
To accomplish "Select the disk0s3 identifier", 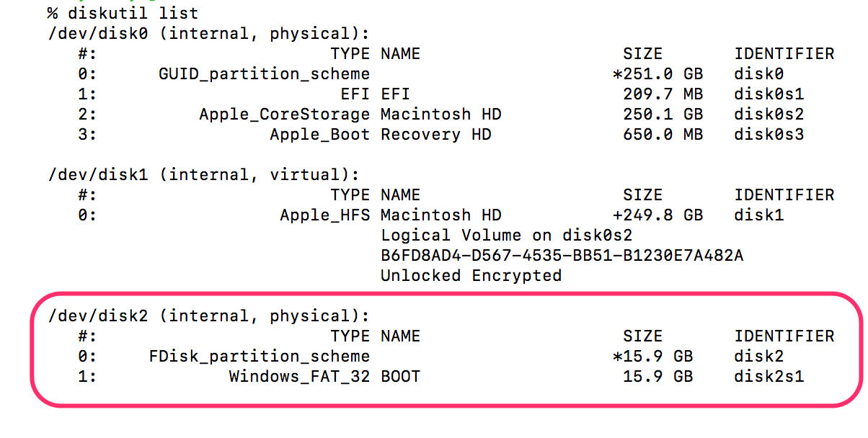I will pos(769,134).
